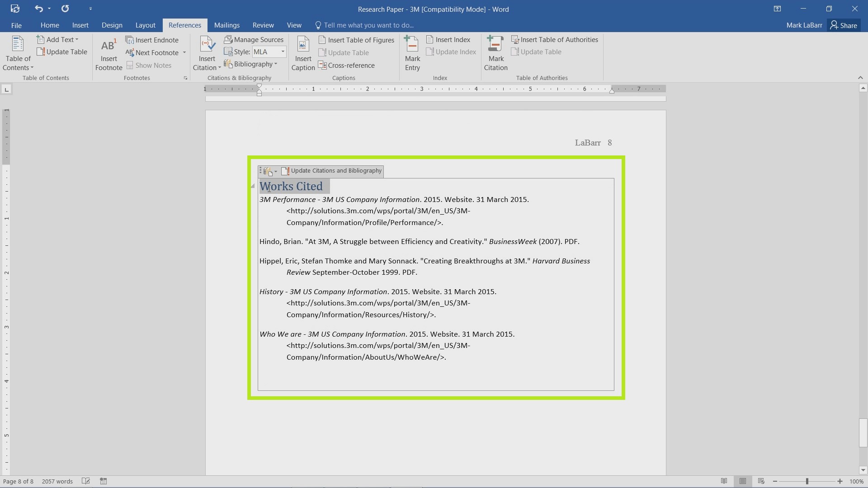Open the References ribbon tab
This screenshot has width=868, height=488.
[184, 25]
